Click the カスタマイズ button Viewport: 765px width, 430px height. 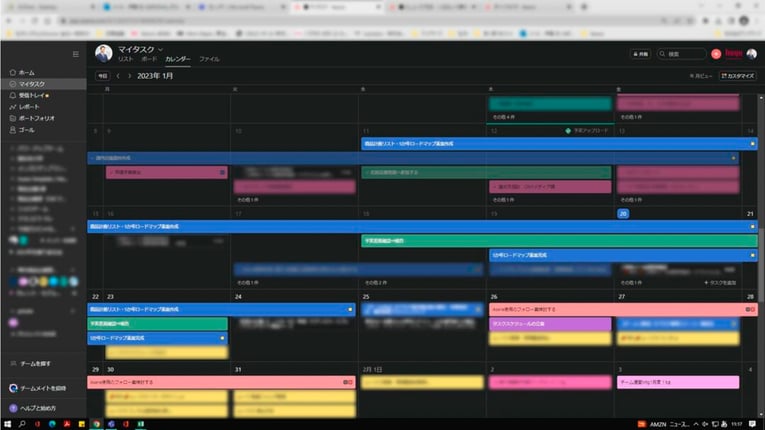738,76
